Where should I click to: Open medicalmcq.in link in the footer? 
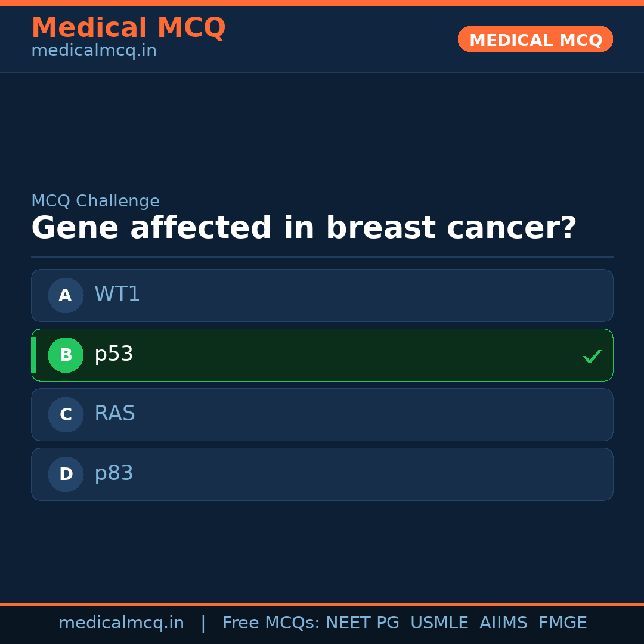tap(121, 623)
